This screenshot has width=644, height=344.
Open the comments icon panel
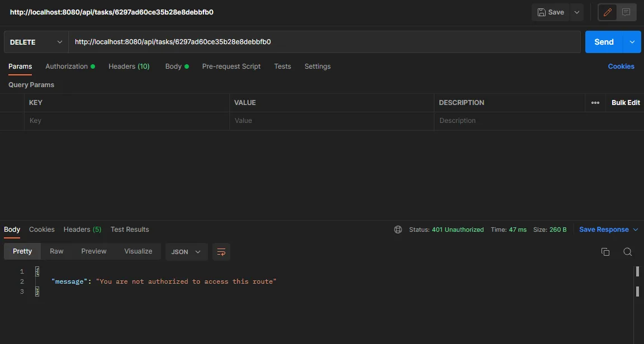626,12
